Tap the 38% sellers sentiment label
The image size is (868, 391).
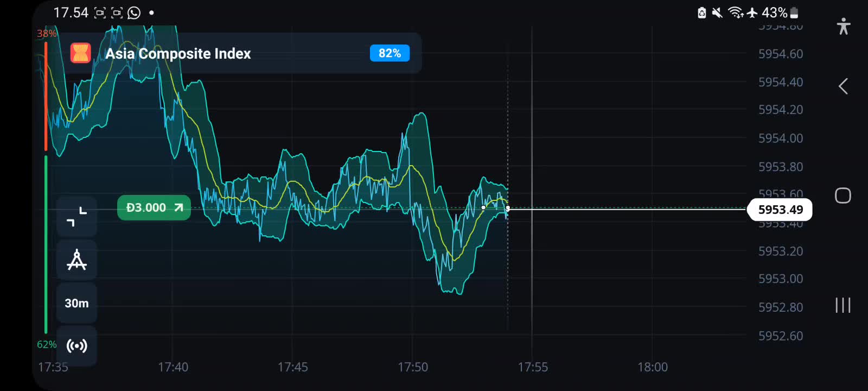tap(47, 34)
